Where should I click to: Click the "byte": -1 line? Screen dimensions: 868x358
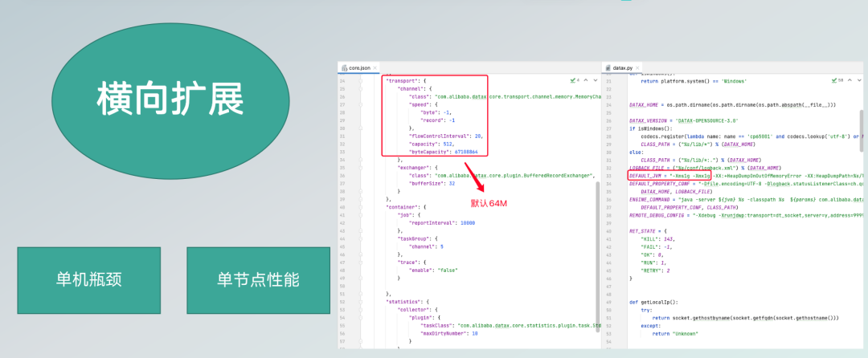[x=436, y=112]
